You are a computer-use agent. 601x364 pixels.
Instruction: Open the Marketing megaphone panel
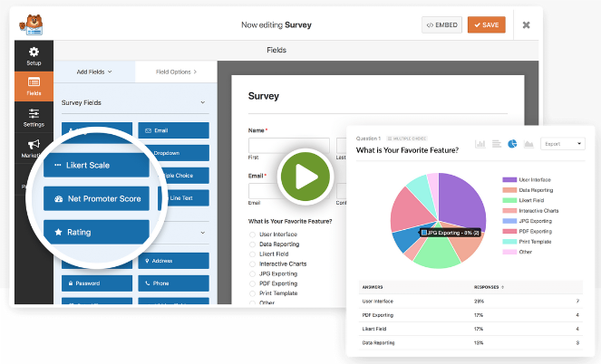click(x=34, y=148)
